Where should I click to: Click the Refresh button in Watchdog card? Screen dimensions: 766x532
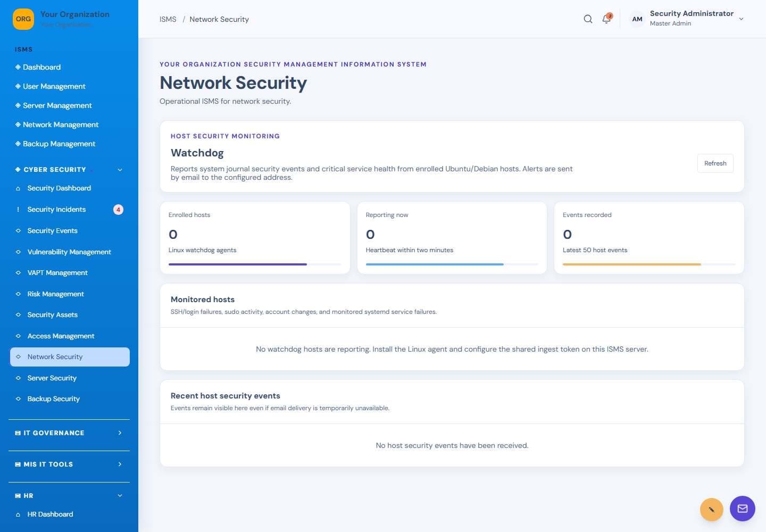click(x=715, y=163)
